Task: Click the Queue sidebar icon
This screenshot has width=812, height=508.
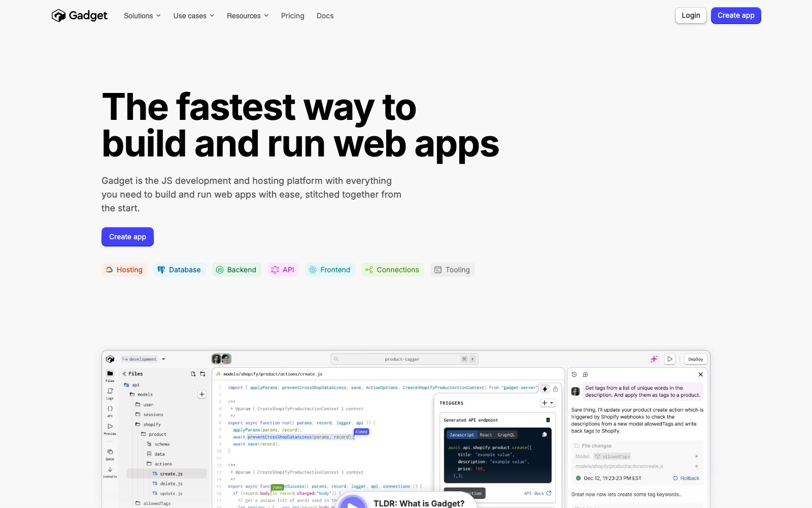Action: point(110,454)
